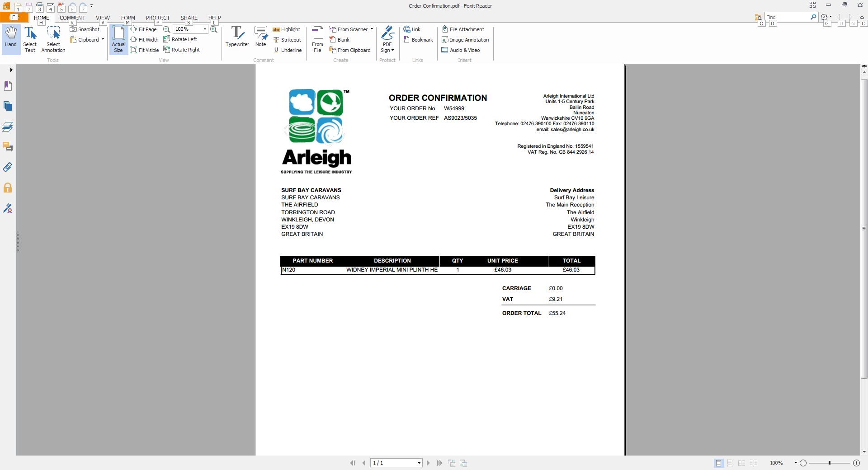Image resolution: width=868 pixels, height=470 pixels.
Task: Apply Fit Visible view
Action: tap(145, 50)
